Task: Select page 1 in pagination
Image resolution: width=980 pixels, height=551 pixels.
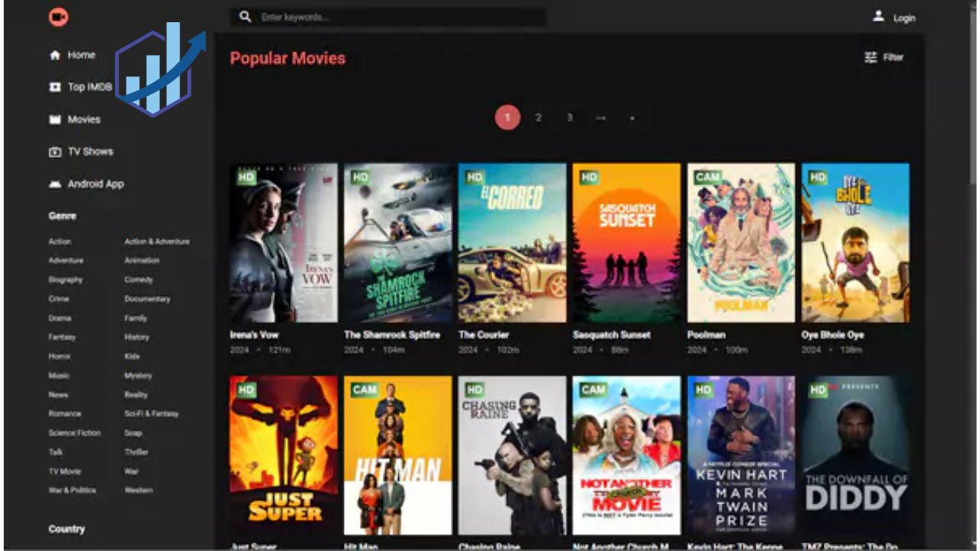Action: click(x=507, y=118)
